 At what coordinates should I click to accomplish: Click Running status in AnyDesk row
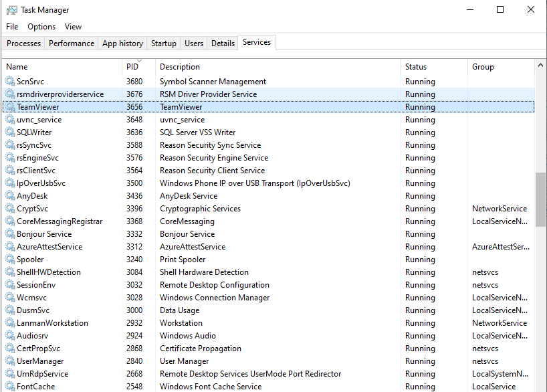point(420,196)
